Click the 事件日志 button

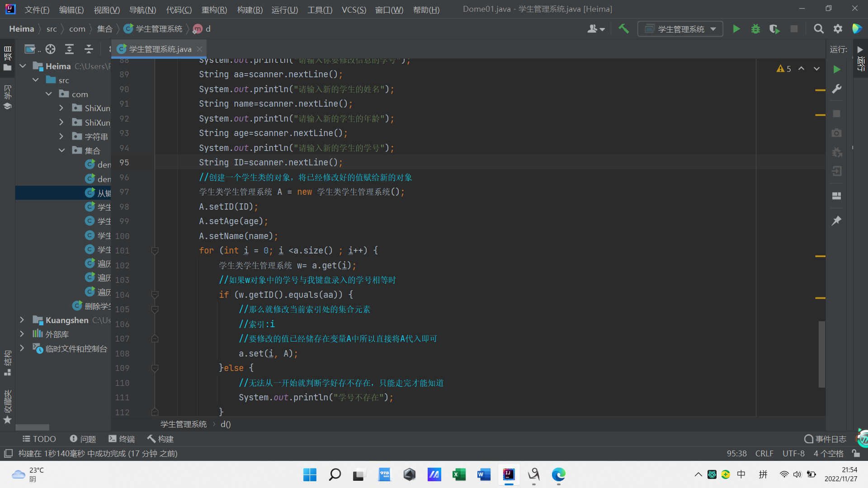[x=826, y=439]
